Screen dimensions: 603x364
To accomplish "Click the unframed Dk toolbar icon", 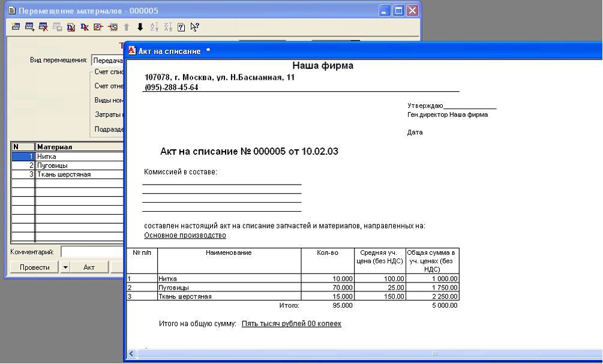I will (85, 27).
